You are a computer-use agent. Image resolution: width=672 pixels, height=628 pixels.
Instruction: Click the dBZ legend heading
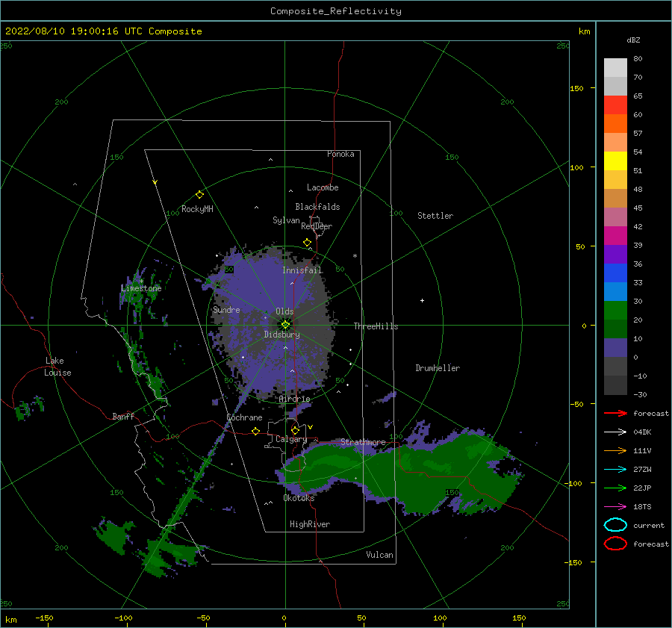tap(633, 40)
